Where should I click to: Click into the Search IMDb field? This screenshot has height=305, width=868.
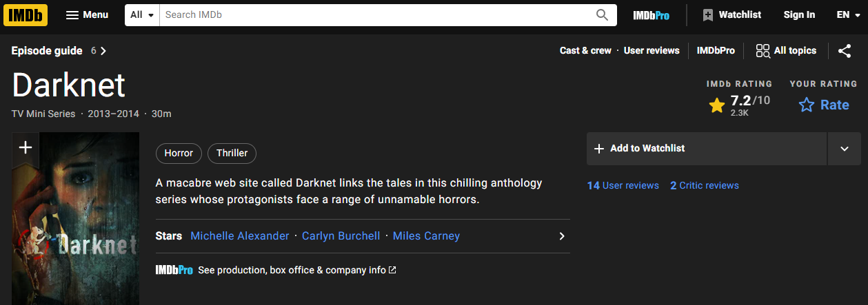click(x=376, y=14)
